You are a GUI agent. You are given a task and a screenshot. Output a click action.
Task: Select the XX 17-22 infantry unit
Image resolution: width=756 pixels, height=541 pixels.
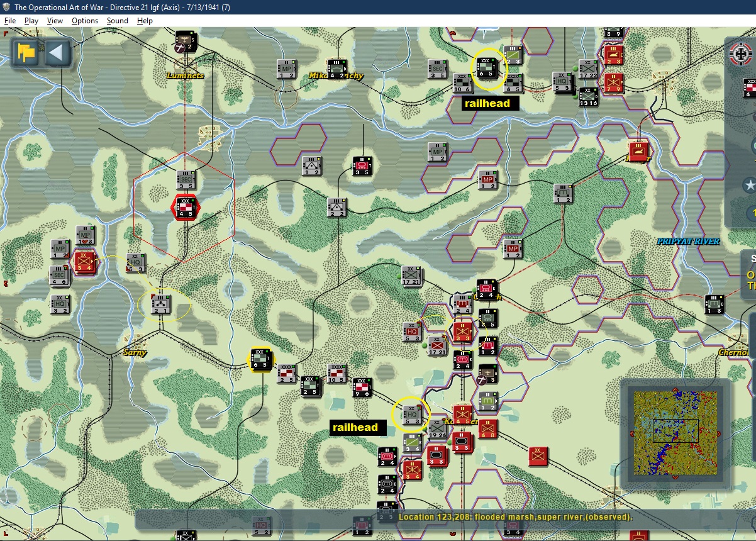coord(589,69)
